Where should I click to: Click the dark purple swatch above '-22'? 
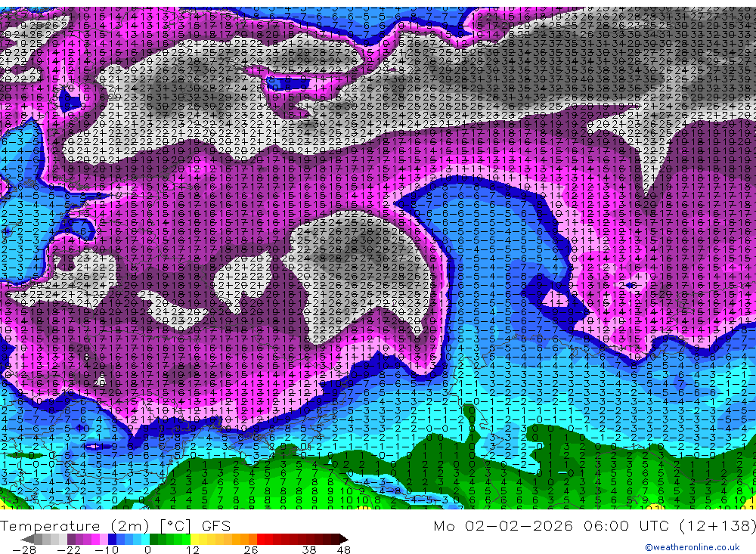(71, 540)
